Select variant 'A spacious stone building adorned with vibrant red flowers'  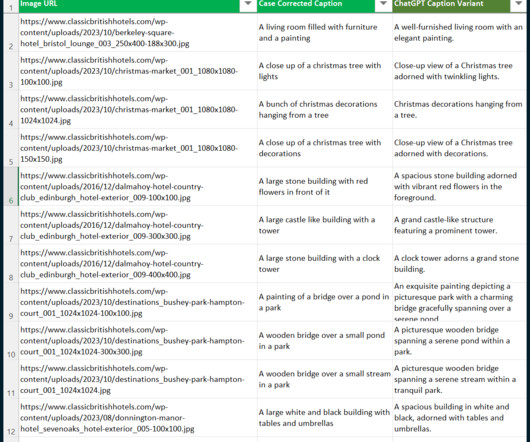click(x=459, y=187)
